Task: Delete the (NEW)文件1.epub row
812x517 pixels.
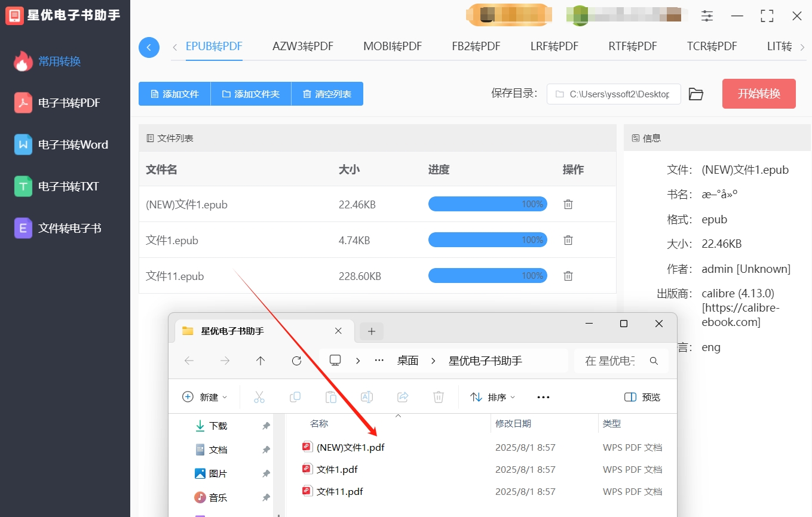Action: coord(568,204)
